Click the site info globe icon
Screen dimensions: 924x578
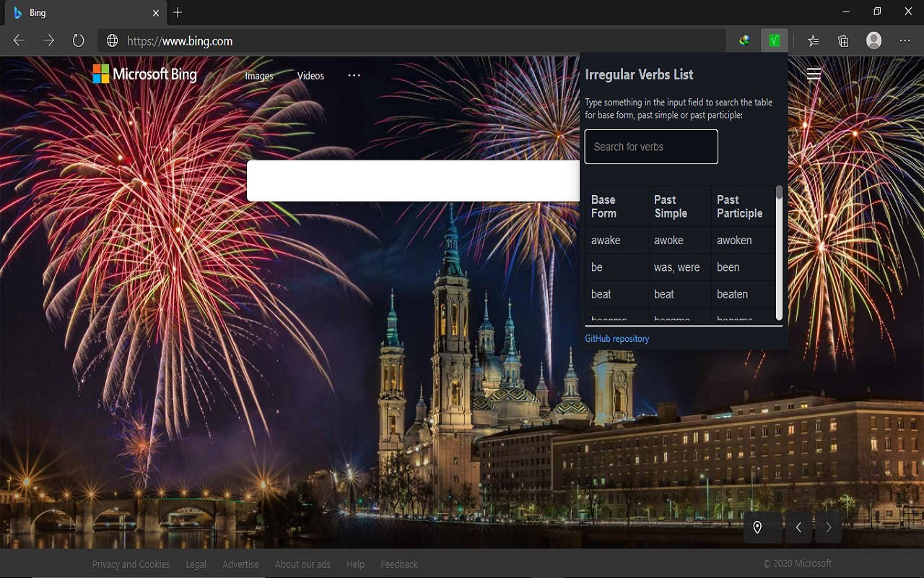coord(113,41)
